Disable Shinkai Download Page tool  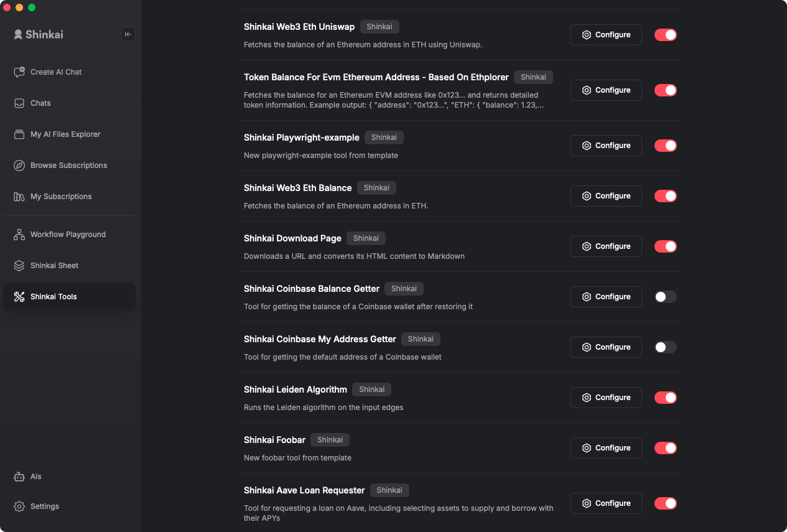(x=666, y=246)
